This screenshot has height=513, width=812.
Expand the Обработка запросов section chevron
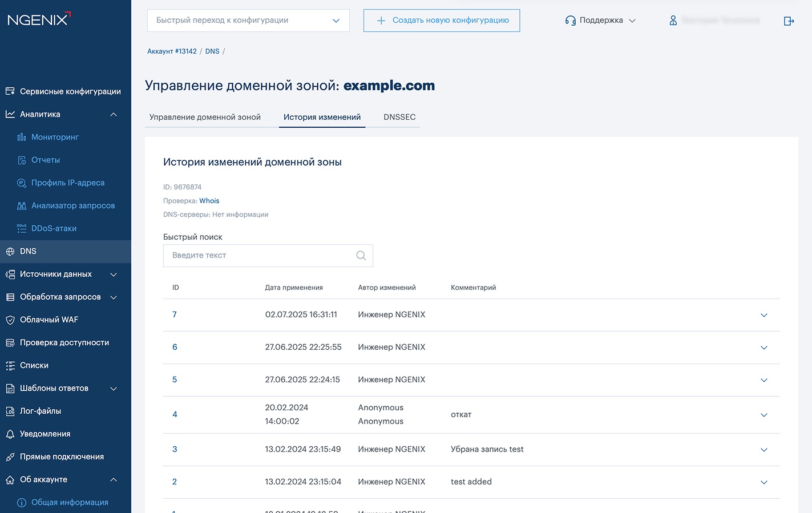coord(114,297)
